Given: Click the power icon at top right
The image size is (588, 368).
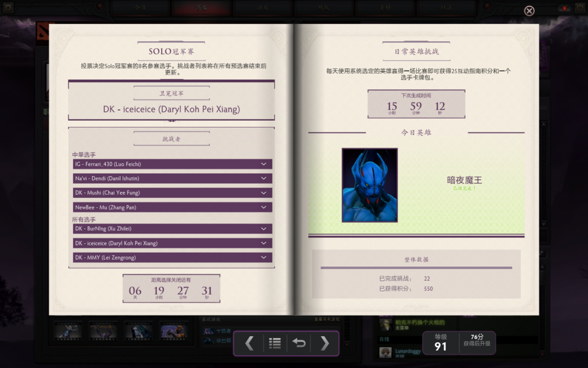Looking at the screenshot, I should coord(582,8).
